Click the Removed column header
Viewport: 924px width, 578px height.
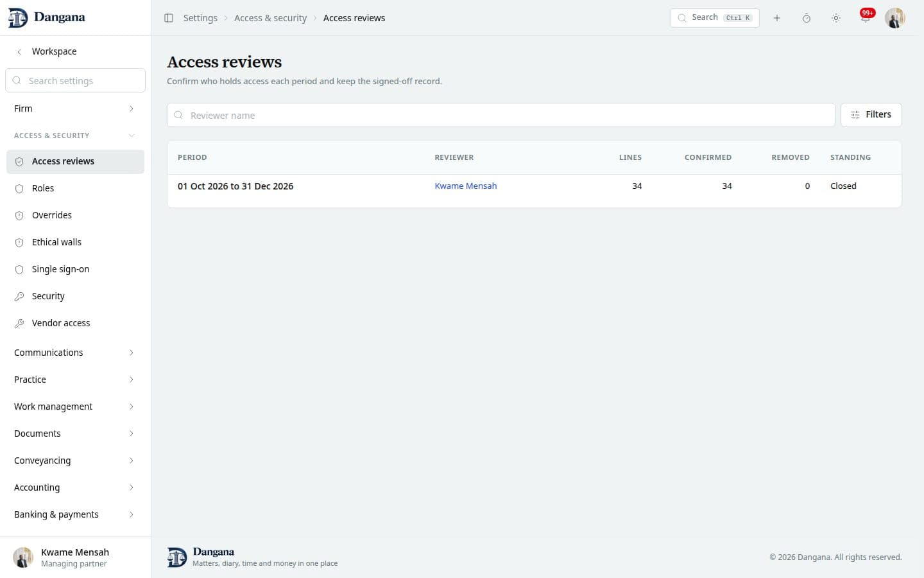[790, 157]
